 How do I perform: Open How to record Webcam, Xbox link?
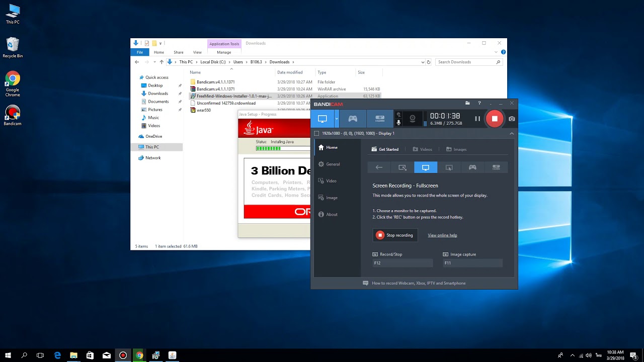pyautogui.click(x=419, y=283)
